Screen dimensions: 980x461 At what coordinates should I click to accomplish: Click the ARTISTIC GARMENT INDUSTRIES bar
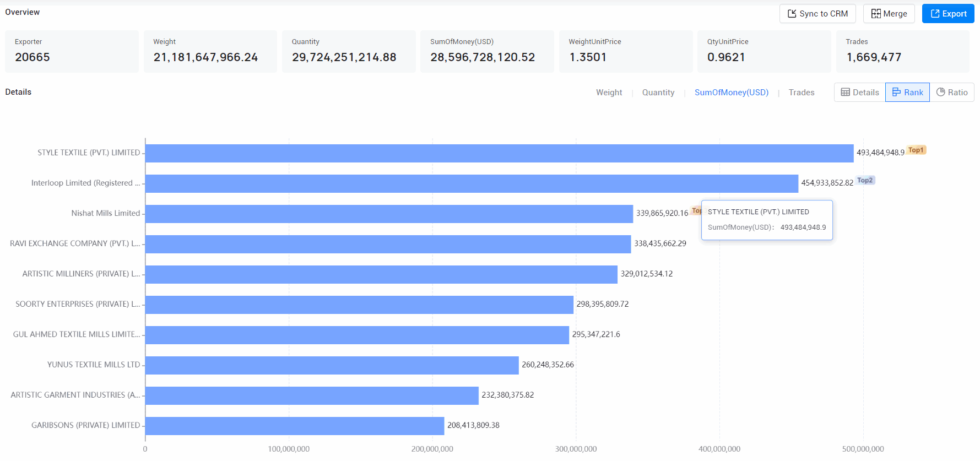click(312, 395)
